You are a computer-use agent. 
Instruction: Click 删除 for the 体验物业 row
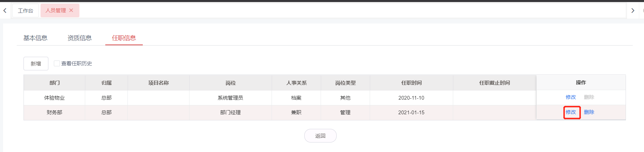[x=589, y=97]
